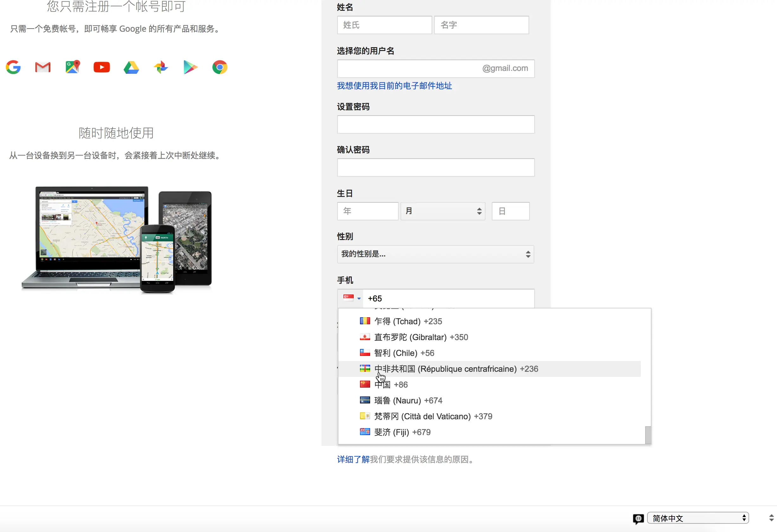
Task: Click the feedback speech bubble icon
Action: (638, 518)
